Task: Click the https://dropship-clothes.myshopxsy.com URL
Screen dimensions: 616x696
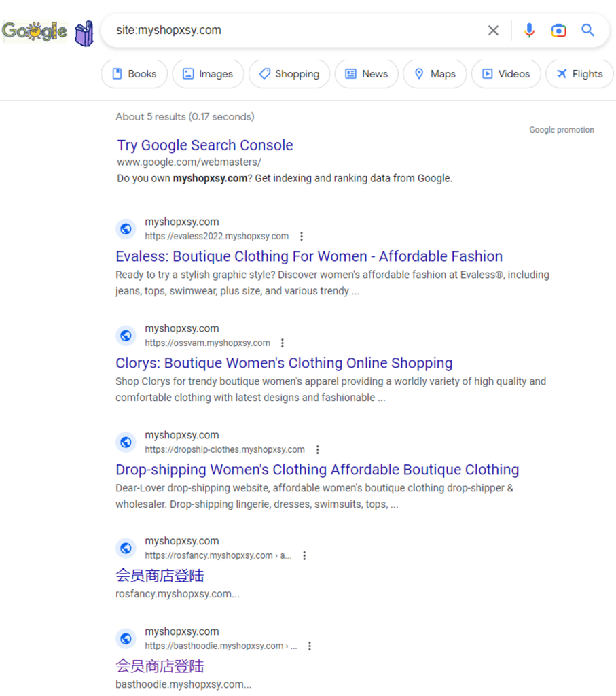Action: 225,449
